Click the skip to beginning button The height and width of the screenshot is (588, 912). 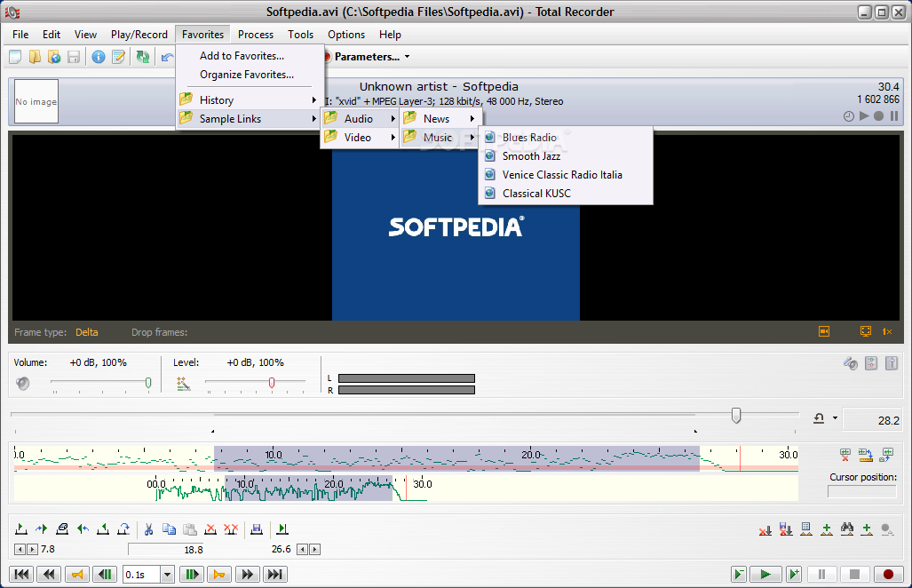click(21, 575)
